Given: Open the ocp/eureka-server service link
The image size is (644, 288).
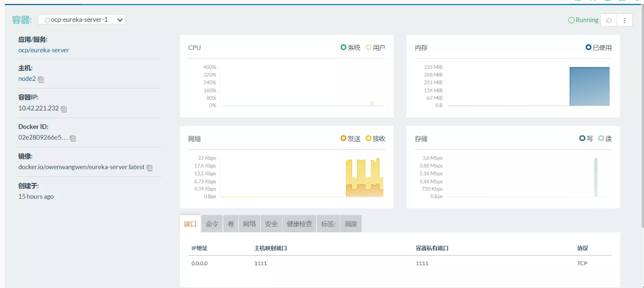Looking at the screenshot, I should [44, 50].
